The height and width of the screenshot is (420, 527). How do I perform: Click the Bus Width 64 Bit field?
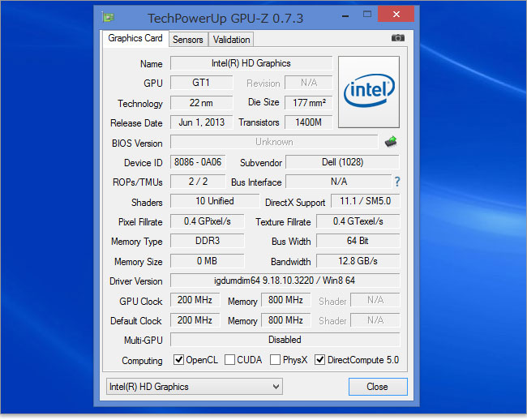coord(358,241)
